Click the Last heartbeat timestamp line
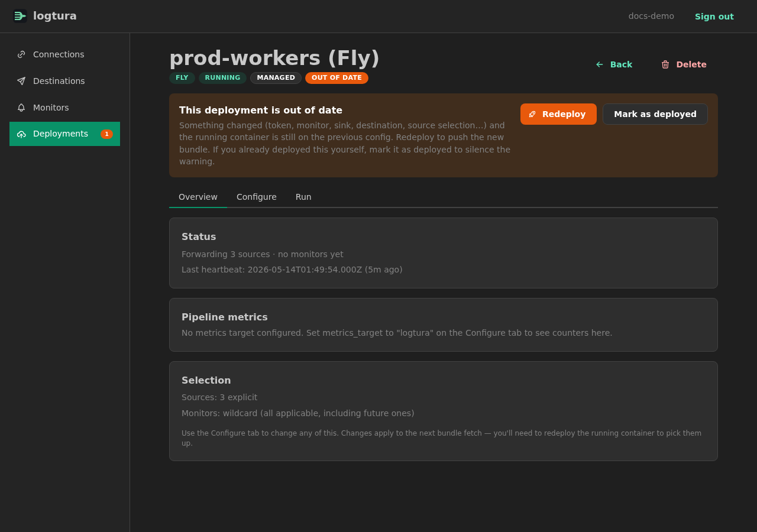 pyautogui.click(x=292, y=270)
